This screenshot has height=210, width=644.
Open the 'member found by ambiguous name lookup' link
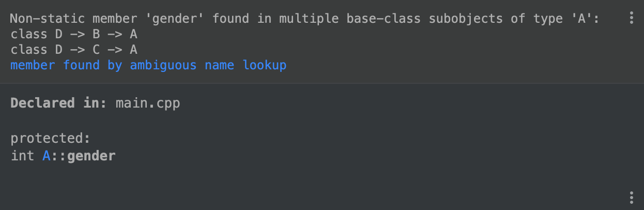[x=148, y=66]
